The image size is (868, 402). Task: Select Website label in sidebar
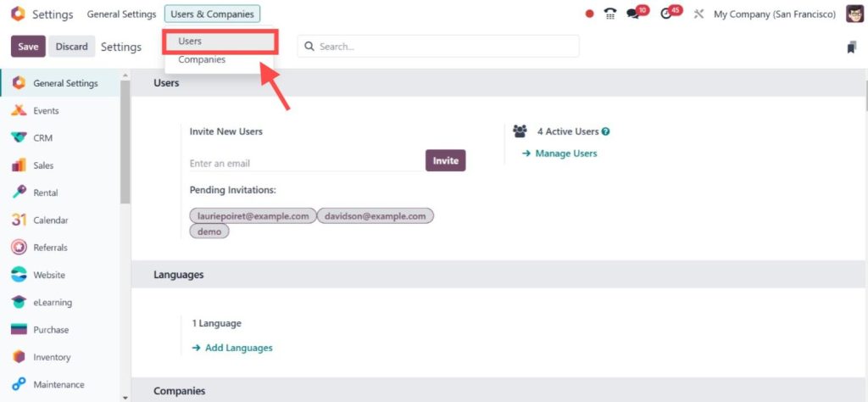(48, 275)
